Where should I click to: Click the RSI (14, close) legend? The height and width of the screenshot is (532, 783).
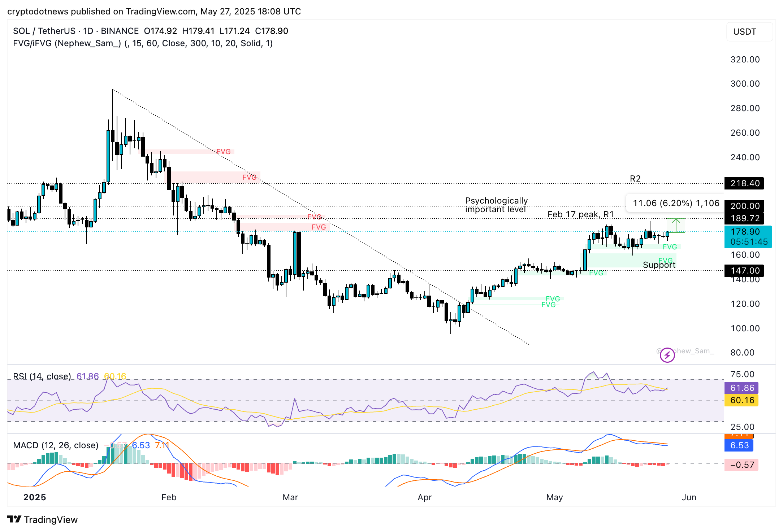point(42,376)
